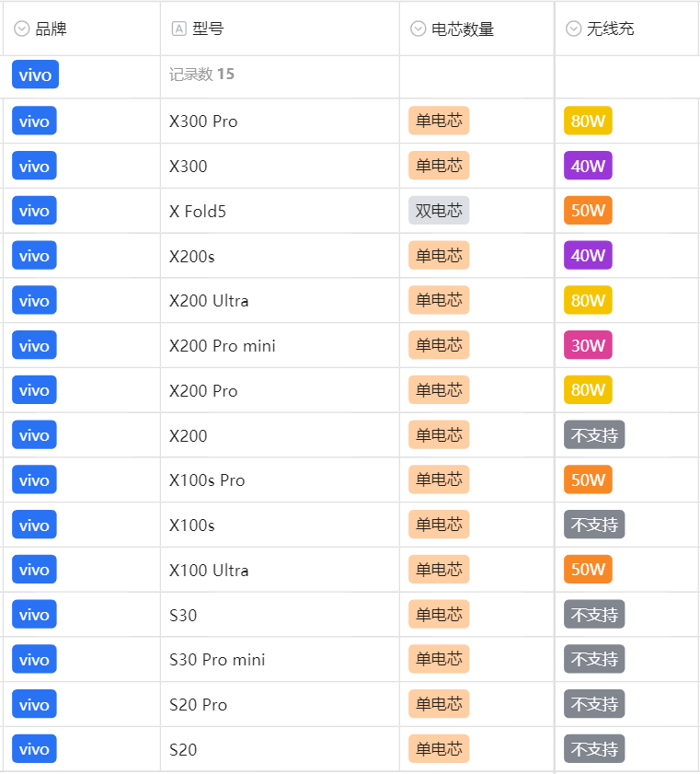700x774 pixels.
Task: Click the 品牌 column single-select icon
Action: click(22, 29)
